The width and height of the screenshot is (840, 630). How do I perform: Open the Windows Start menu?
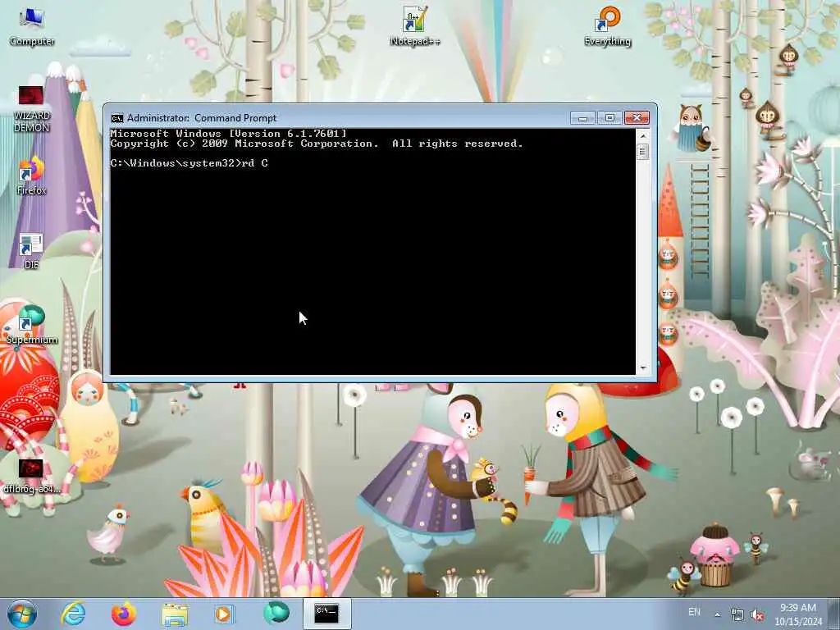[x=22, y=614]
